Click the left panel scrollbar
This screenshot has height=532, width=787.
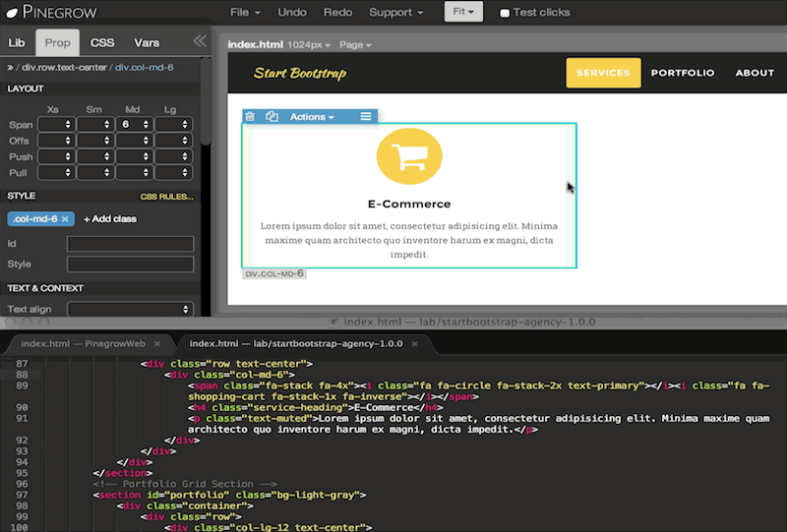click(206, 103)
